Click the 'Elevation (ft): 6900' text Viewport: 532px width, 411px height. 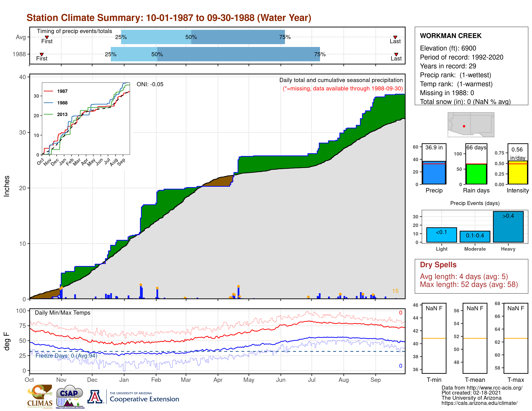[x=448, y=48]
